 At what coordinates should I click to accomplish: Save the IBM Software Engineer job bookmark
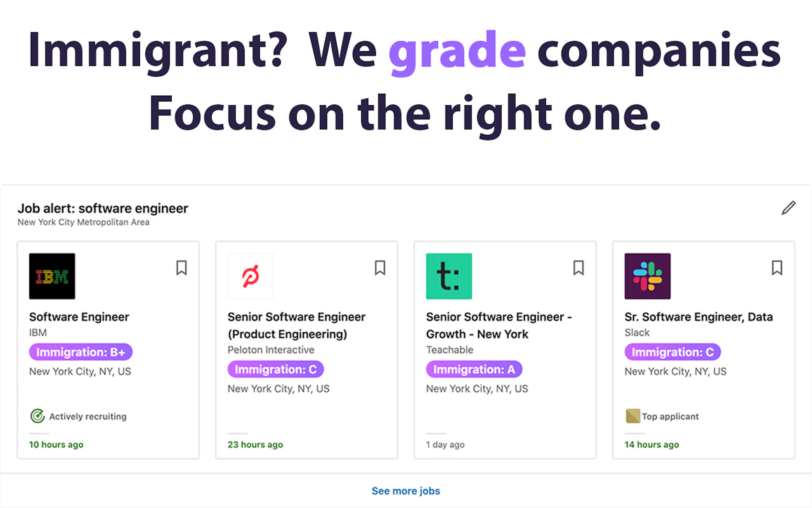(182, 268)
